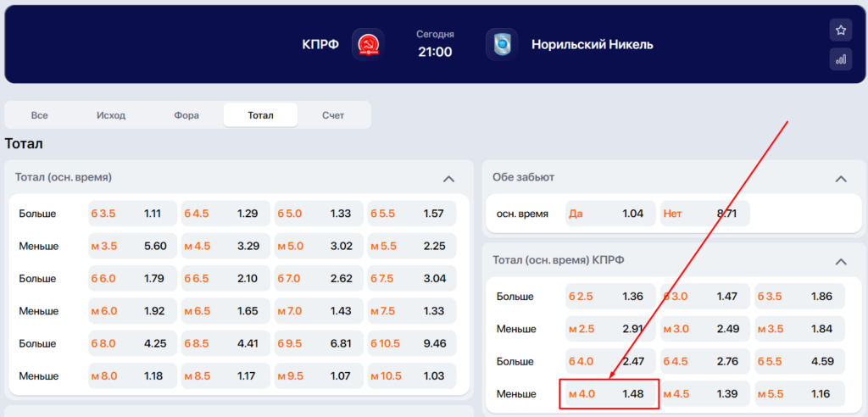The width and height of the screenshot is (868, 417).
Task: Pick м 6.5 odds 1.65
Action: point(225,311)
